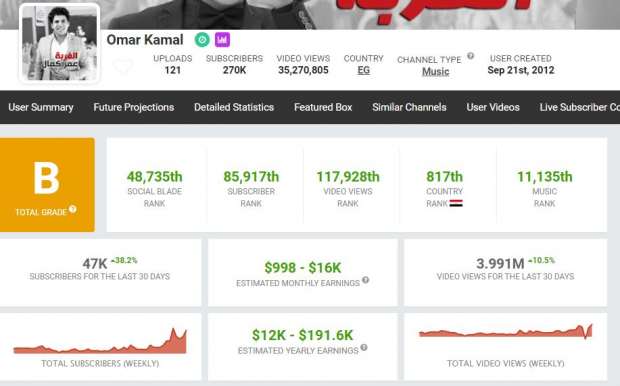
Task: Click the 48,735th Social Blade rank
Action: click(x=155, y=176)
